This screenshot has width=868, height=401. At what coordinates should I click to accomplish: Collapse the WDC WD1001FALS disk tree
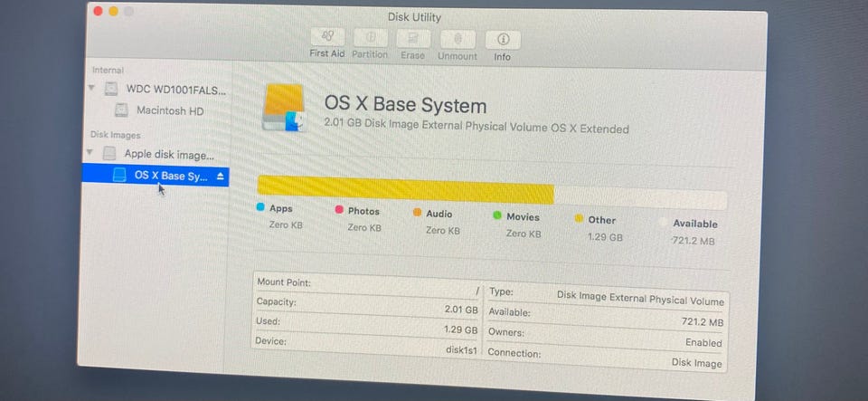coord(92,88)
